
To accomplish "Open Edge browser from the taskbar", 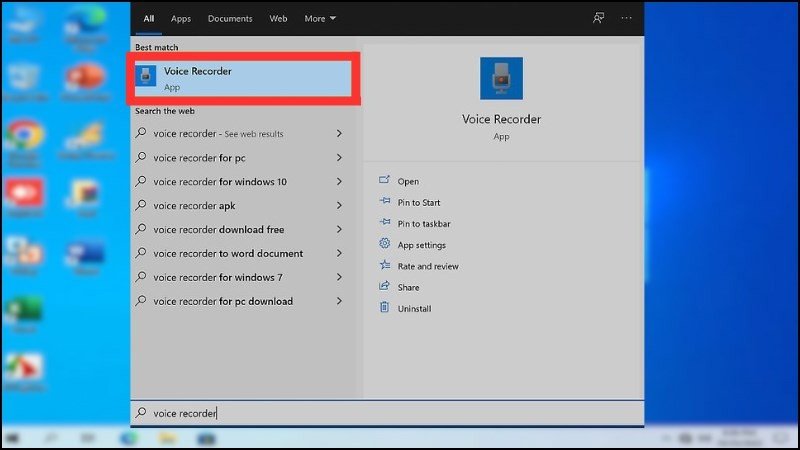I will coord(130,438).
